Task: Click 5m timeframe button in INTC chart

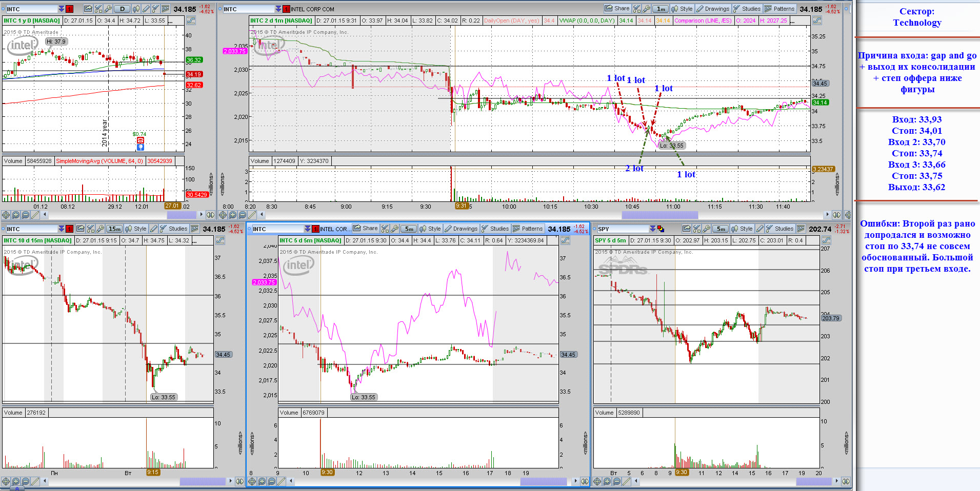Action: (x=408, y=229)
